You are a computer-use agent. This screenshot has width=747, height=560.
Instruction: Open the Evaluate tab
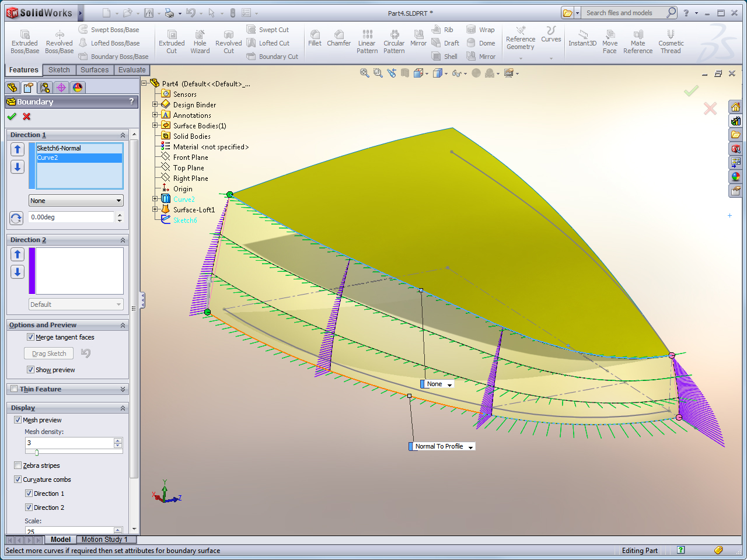(x=132, y=70)
